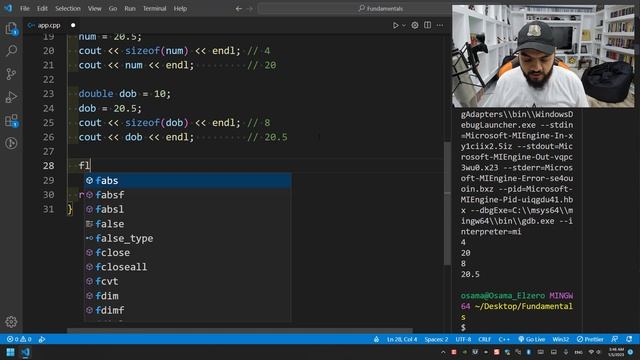Open the Manage gear at sidebar bottom

pyautogui.click(x=11, y=322)
